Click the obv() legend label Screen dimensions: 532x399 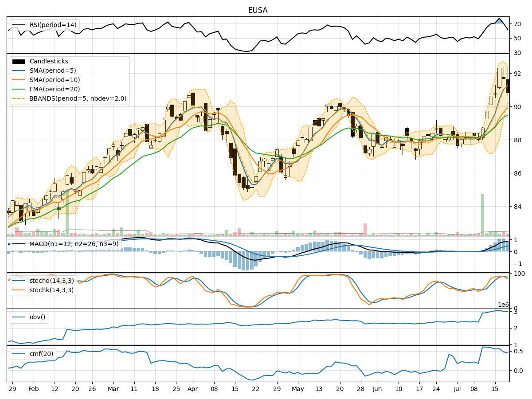37,317
